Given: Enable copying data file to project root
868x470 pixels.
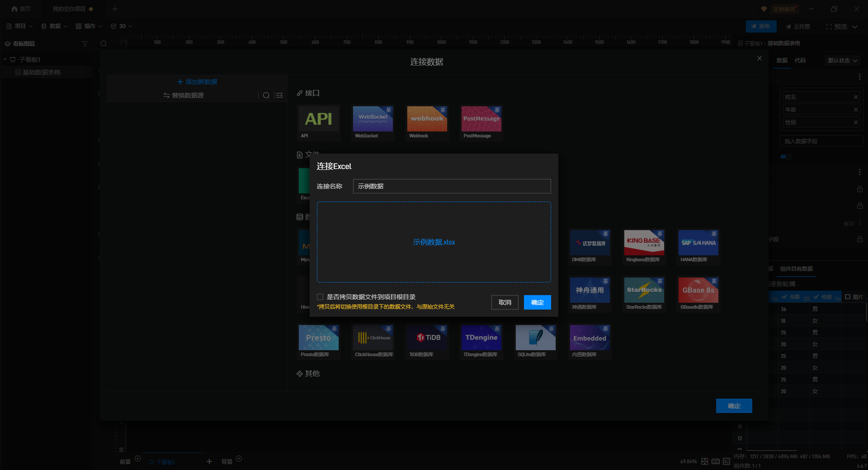Looking at the screenshot, I should [320, 297].
